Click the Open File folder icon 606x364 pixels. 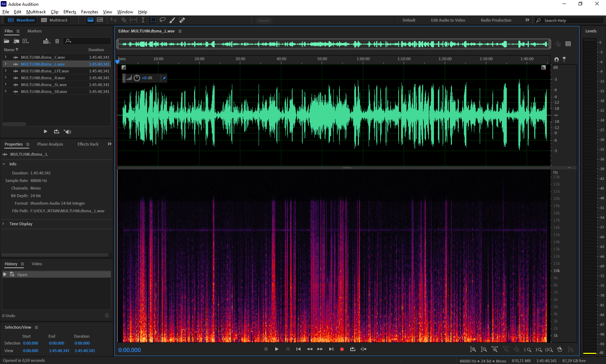click(6, 41)
